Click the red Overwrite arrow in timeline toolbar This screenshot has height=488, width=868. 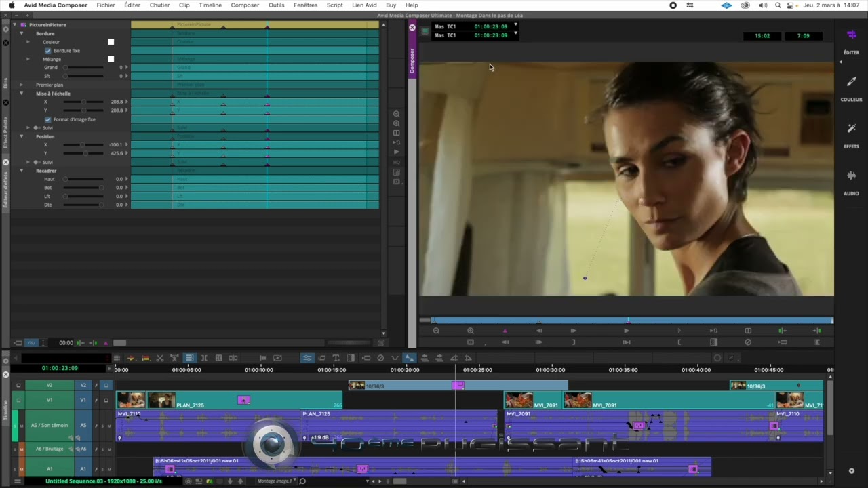point(145,358)
